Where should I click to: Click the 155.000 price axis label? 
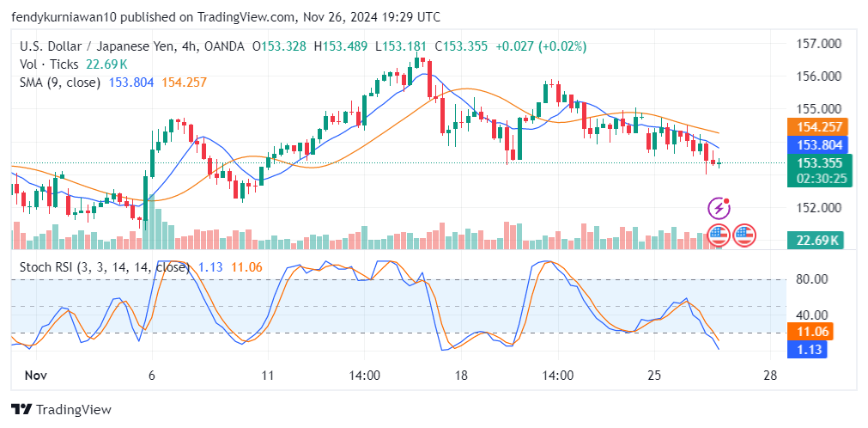[818, 108]
